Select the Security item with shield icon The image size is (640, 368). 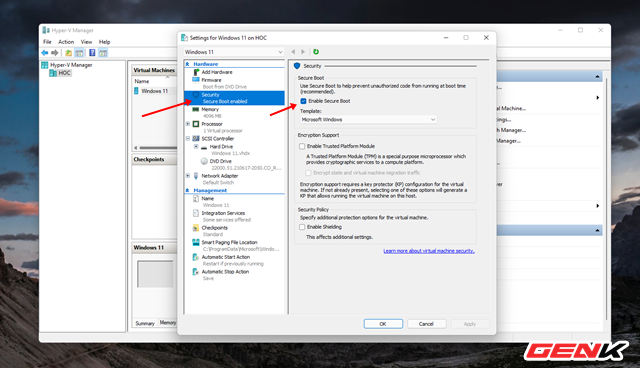[x=234, y=98]
